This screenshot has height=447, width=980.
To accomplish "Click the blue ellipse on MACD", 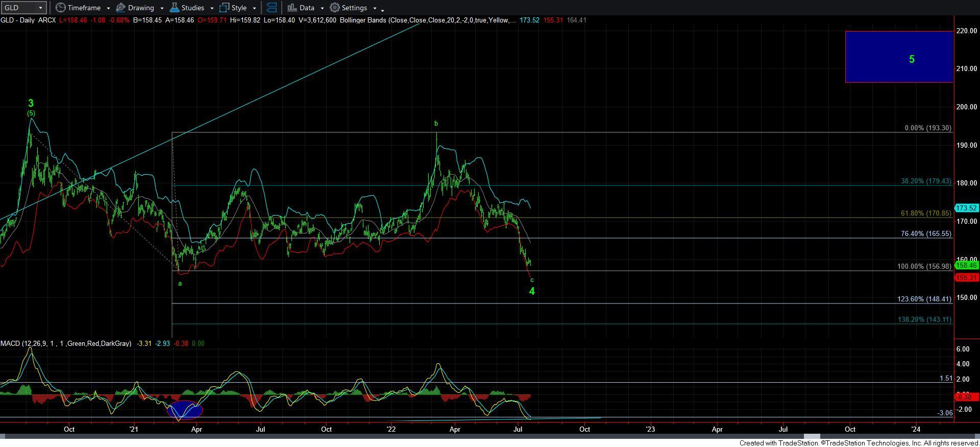I will coord(185,410).
